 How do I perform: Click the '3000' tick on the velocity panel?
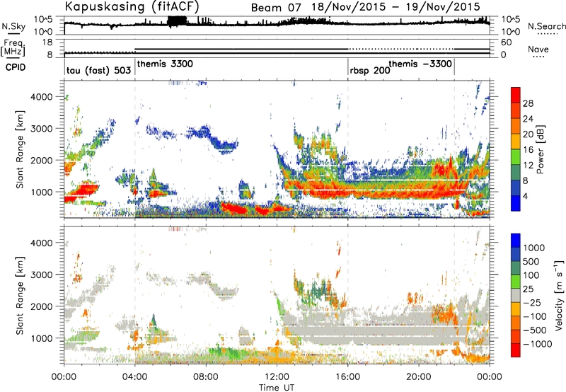point(41,275)
